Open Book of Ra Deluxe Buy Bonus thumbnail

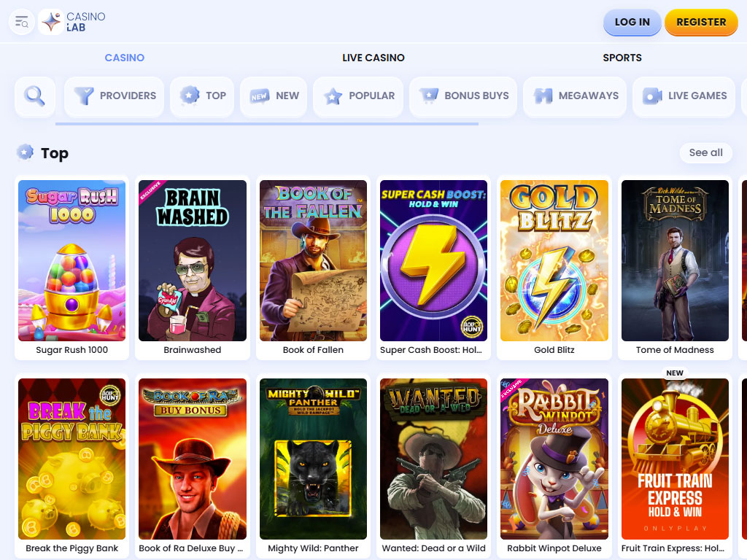(x=193, y=459)
